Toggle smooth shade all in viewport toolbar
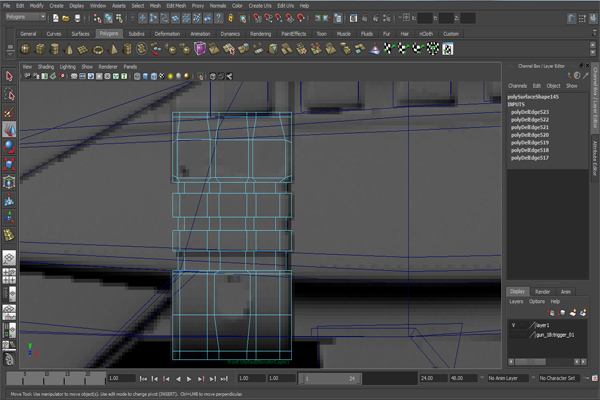Image resolution: width=600 pixels, height=400 pixels. (145, 77)
